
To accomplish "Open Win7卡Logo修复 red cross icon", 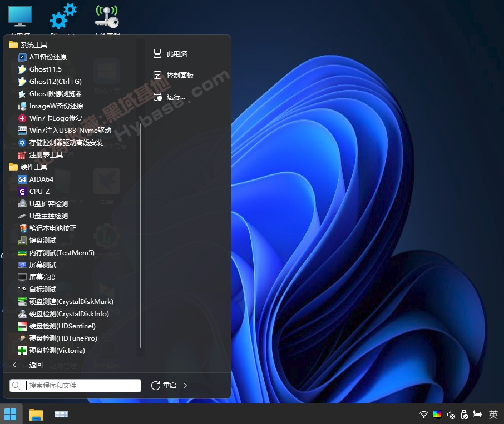I will pyautogui.click(x=22, y=118).
